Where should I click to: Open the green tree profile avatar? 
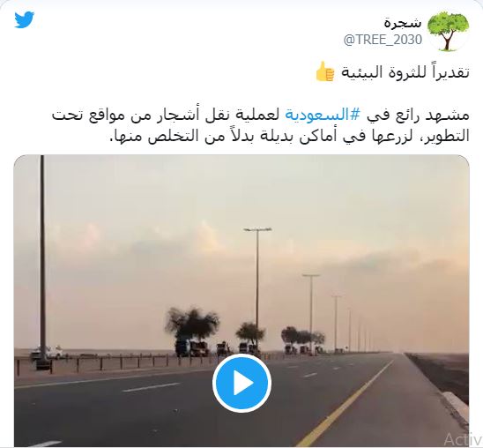click(x=449, y=31)
